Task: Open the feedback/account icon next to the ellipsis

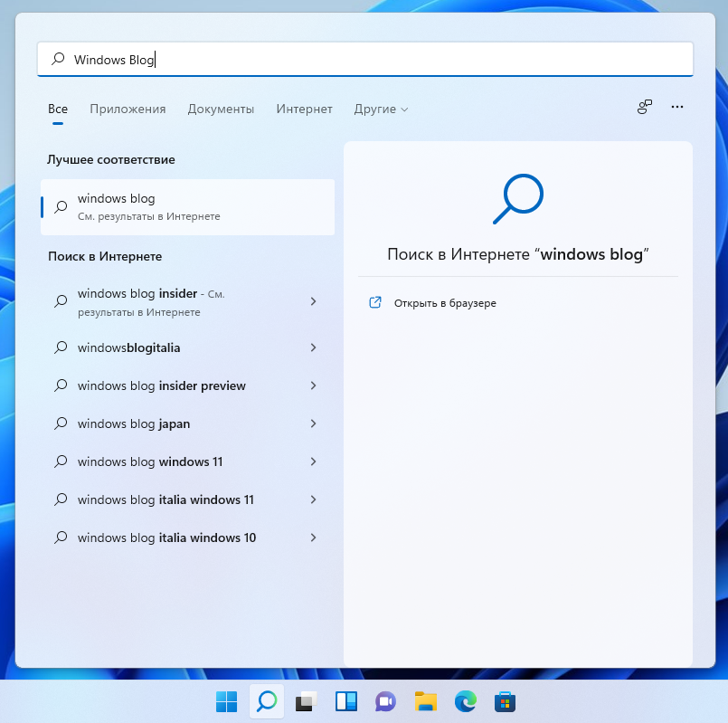Action: click(645, 107)
